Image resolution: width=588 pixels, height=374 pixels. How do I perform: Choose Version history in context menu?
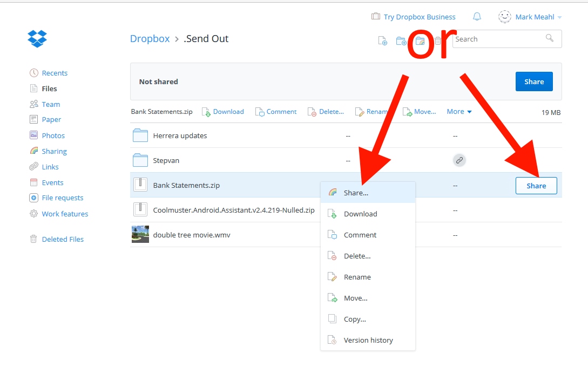click(x=368, y=340)
